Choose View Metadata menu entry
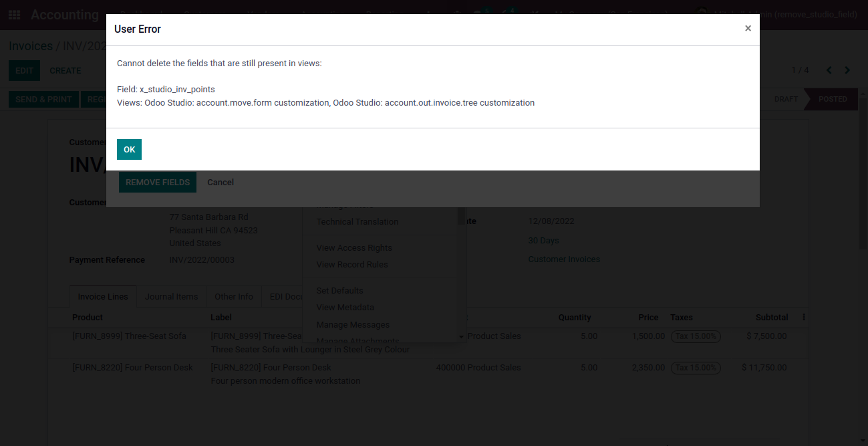This screenshot has height=446, width=868. point(345,307)
